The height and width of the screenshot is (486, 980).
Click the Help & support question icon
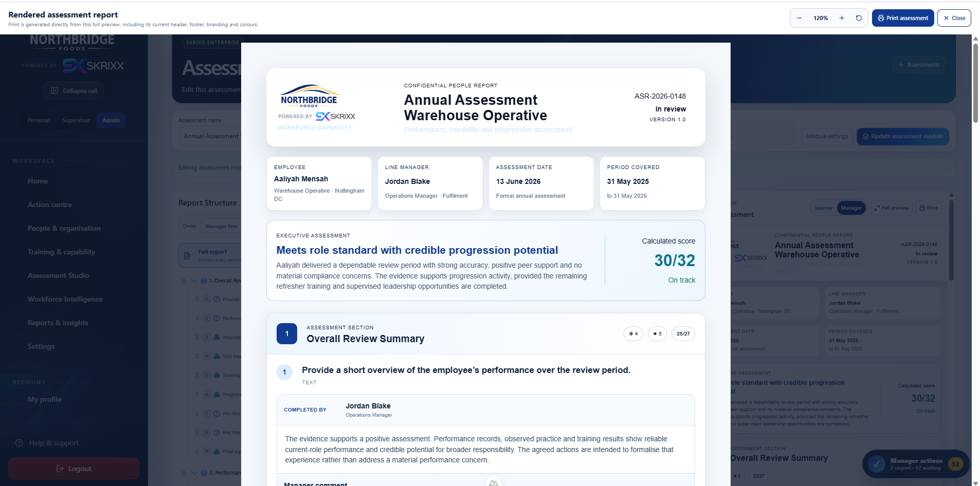tap(19, 443)
